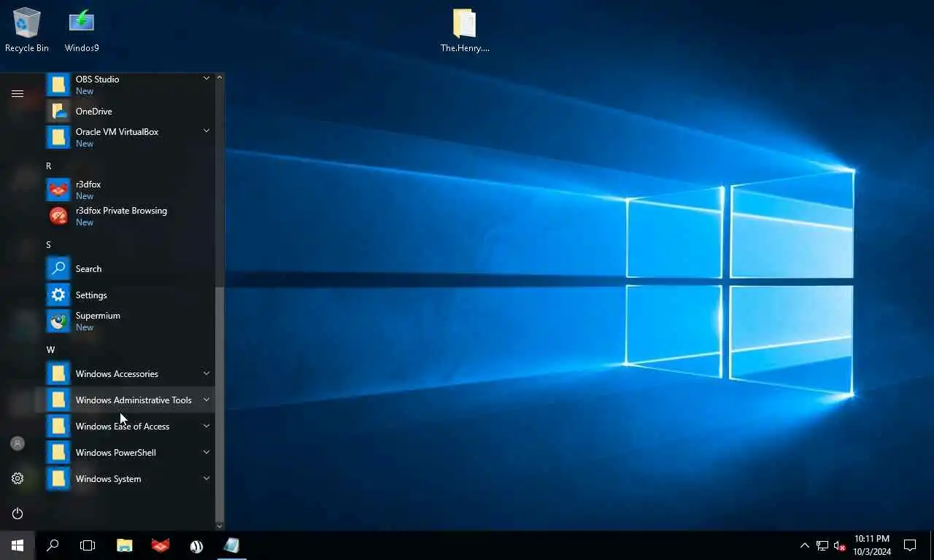Open Settings from the S section
The image size is (934, 560).
[128, 295]
